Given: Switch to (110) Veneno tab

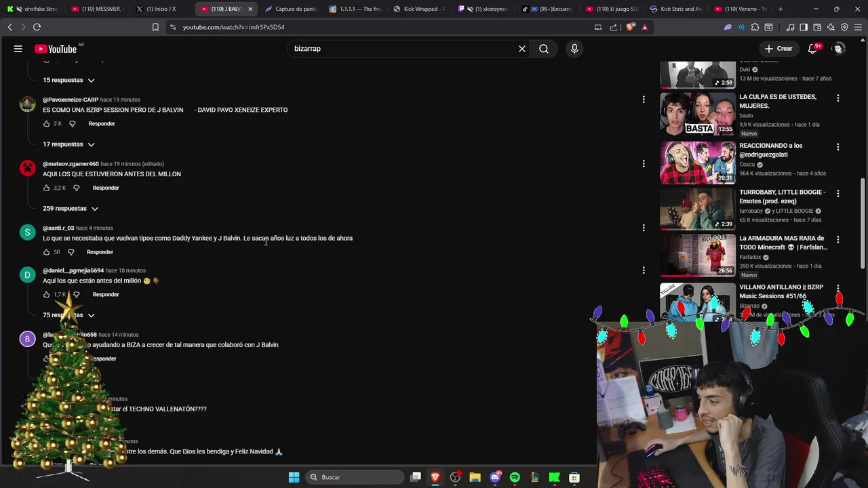Looking at the screenshot, I should pyautogui.click(x=741, y=9).
